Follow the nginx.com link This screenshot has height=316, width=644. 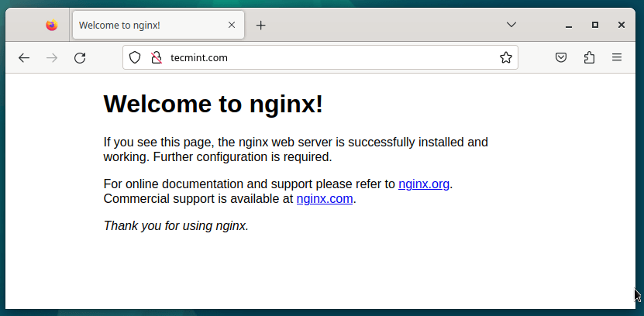[x=325, y=199]
